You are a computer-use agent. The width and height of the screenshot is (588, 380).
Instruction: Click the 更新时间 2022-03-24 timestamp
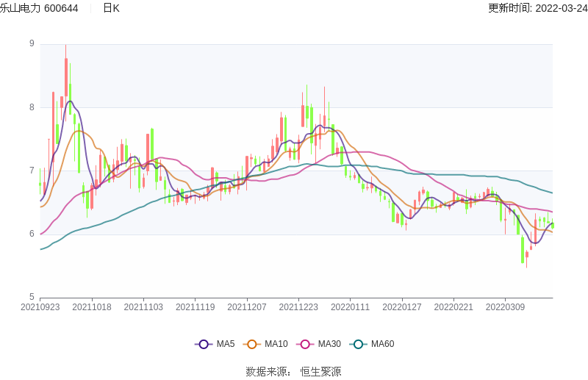point(537,8)
